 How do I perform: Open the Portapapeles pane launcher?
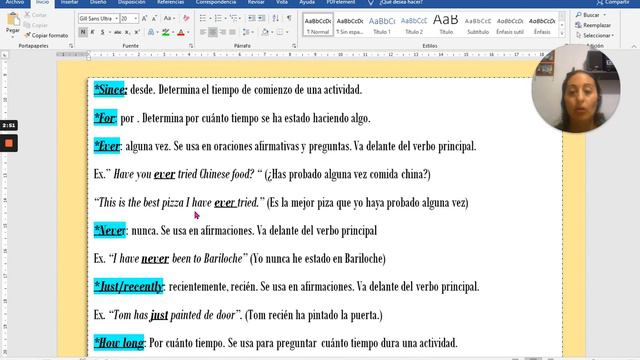[71, 46]
